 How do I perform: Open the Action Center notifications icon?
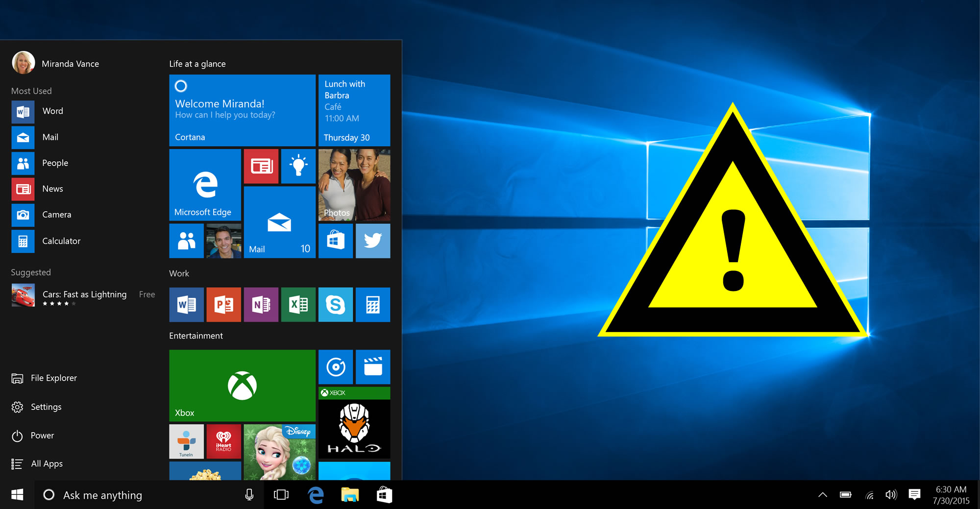coord(914,495)
